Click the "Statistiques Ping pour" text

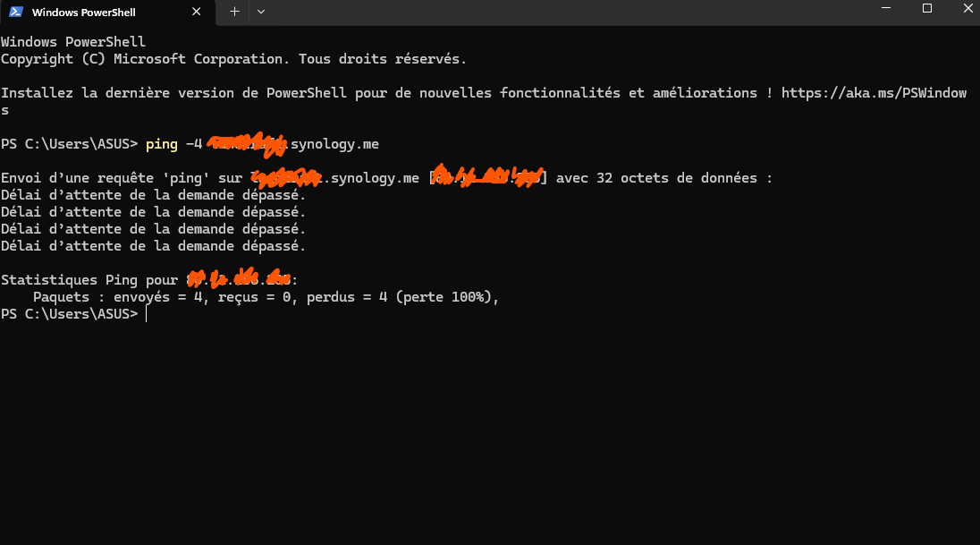tap(89, 280)
